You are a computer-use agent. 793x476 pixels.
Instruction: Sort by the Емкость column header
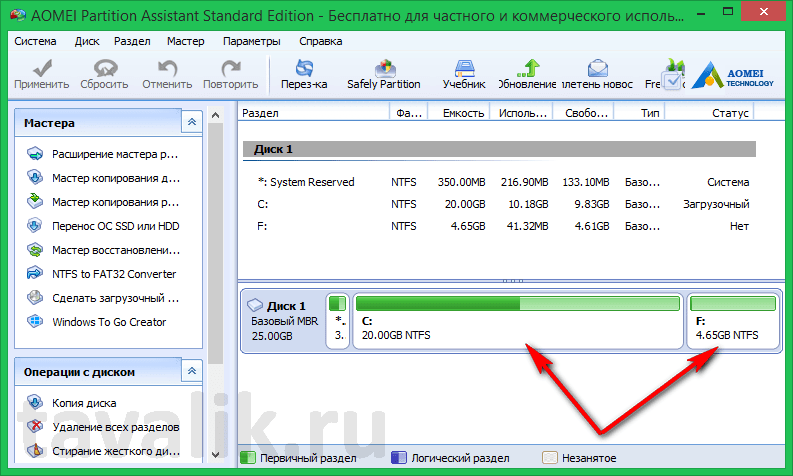459,113
